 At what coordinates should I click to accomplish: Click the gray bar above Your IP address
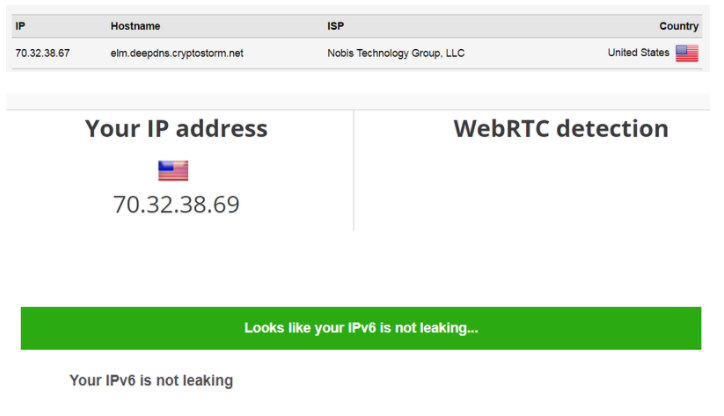[358, 102]
